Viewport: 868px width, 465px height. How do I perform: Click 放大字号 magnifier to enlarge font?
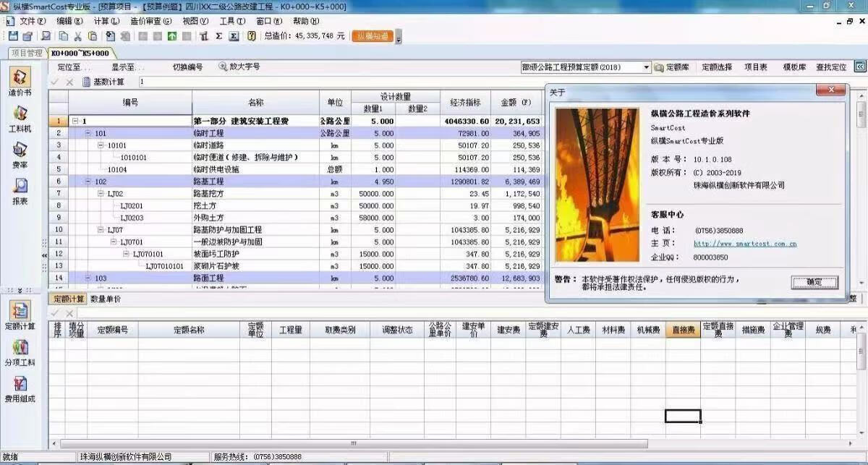(239, 67)
